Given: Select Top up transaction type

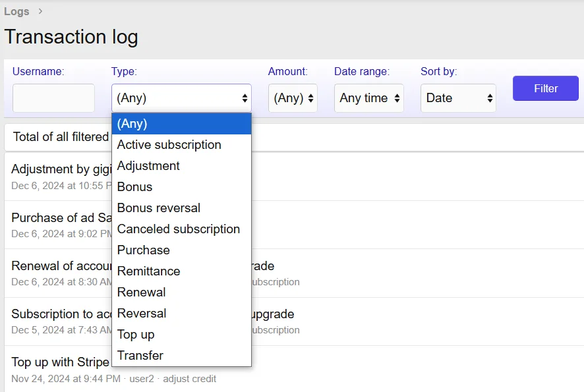Looking at the screenshot, I should coord(136,335).
